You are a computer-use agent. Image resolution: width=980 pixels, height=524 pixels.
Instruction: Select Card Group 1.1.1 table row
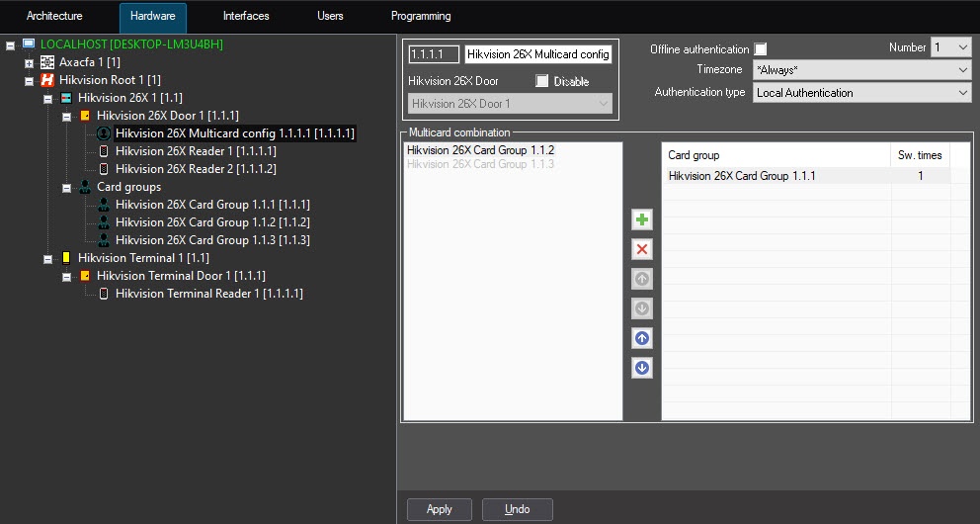(x=806, y=176)
